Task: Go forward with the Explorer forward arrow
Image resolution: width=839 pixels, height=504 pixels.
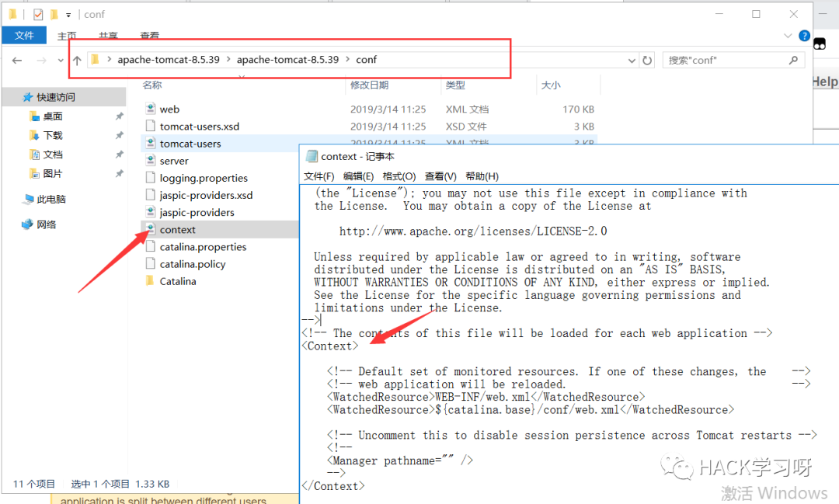Action: (x=41, y=61)
